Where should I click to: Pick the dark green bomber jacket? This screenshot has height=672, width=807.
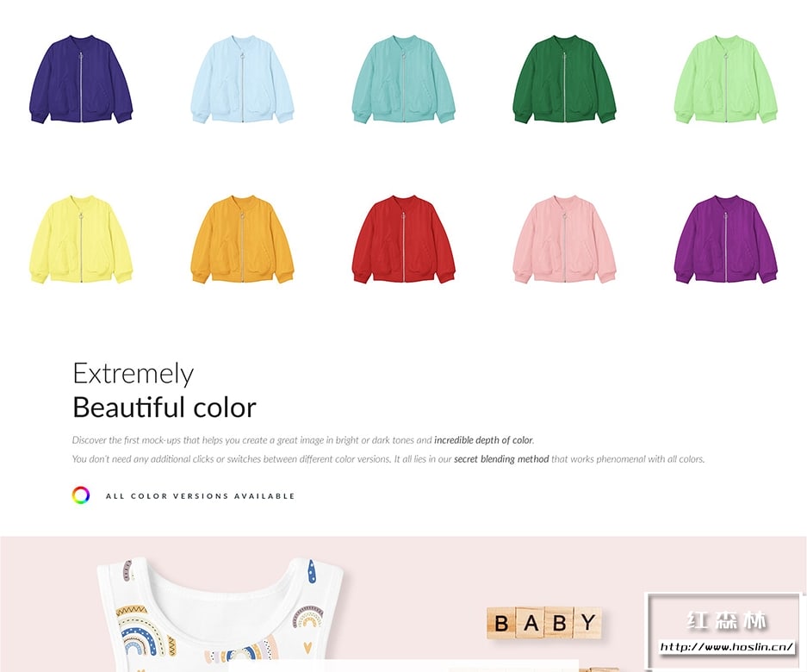[565, 79]
